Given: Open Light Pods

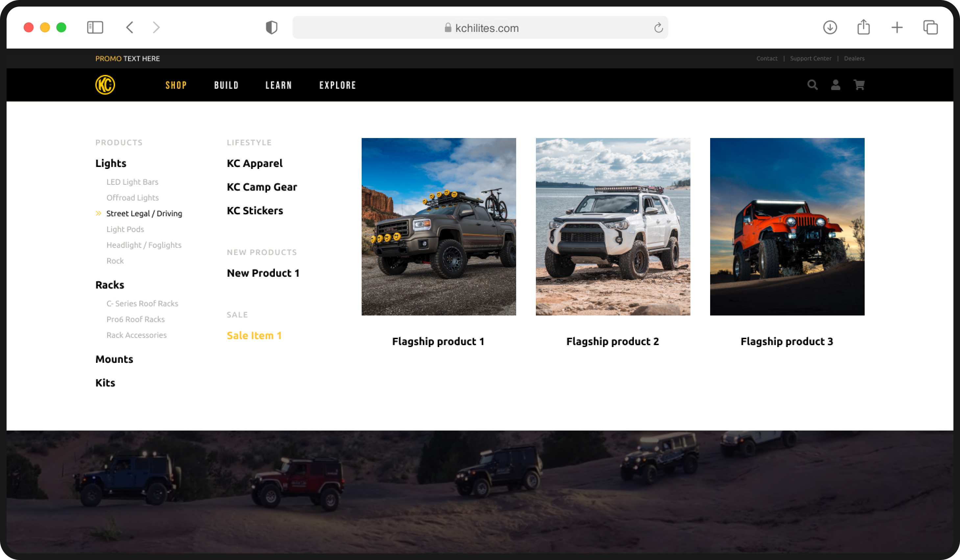Looking at the screenshot, I should (125, 229).
